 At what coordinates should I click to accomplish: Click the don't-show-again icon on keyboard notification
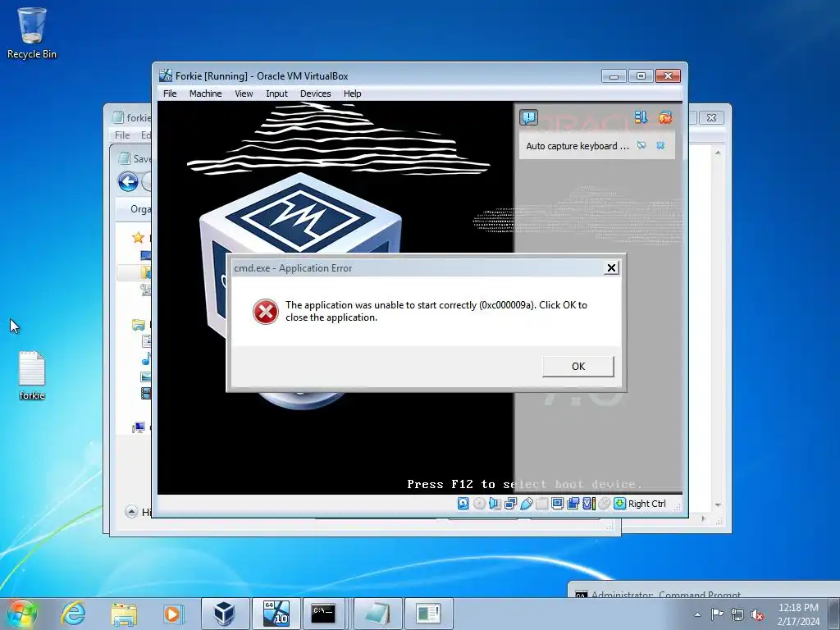(x=641, y=145)
